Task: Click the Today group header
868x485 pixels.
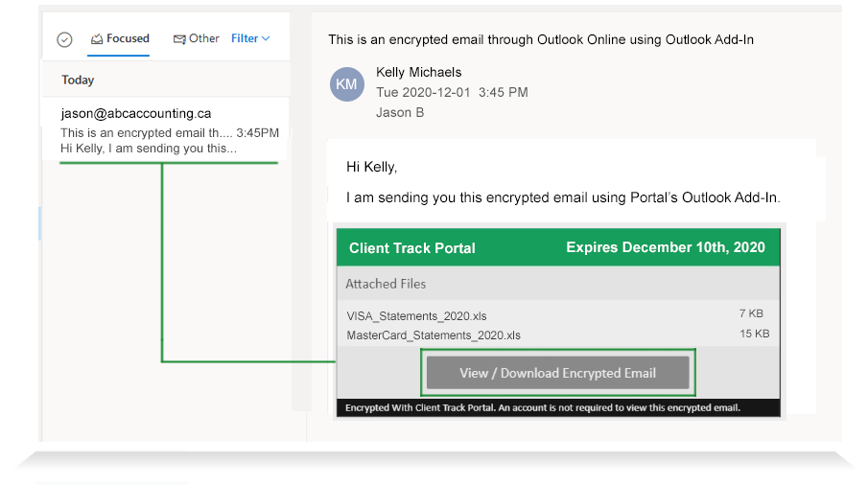Action: [x=78, y=81]
